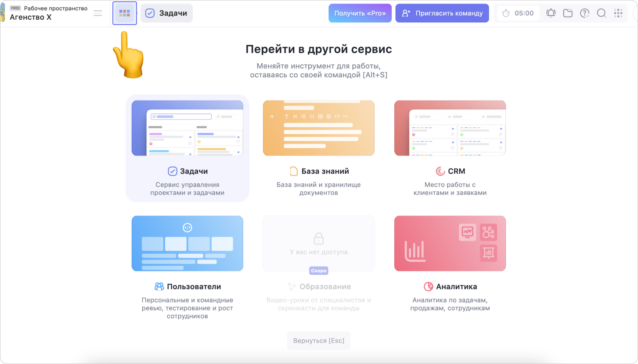Open the База знаний preview thumbnail

tap(318, 128)
